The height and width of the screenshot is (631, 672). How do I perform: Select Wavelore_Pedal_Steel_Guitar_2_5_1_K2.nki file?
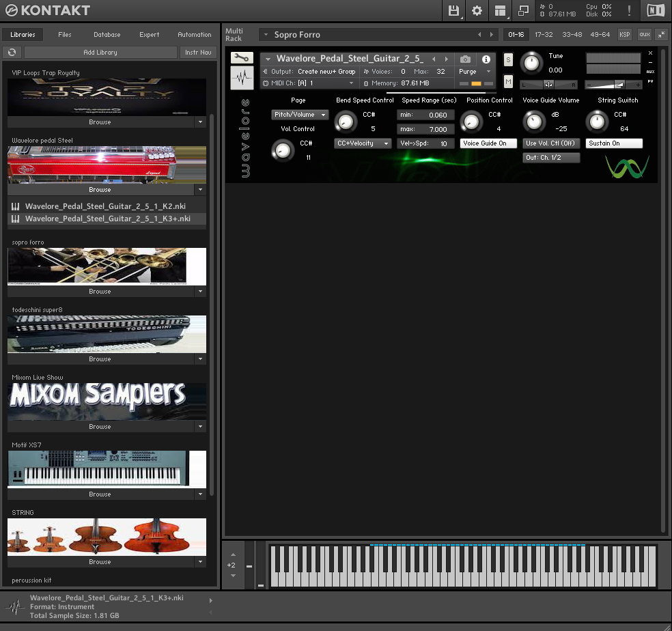click(107, 206)
